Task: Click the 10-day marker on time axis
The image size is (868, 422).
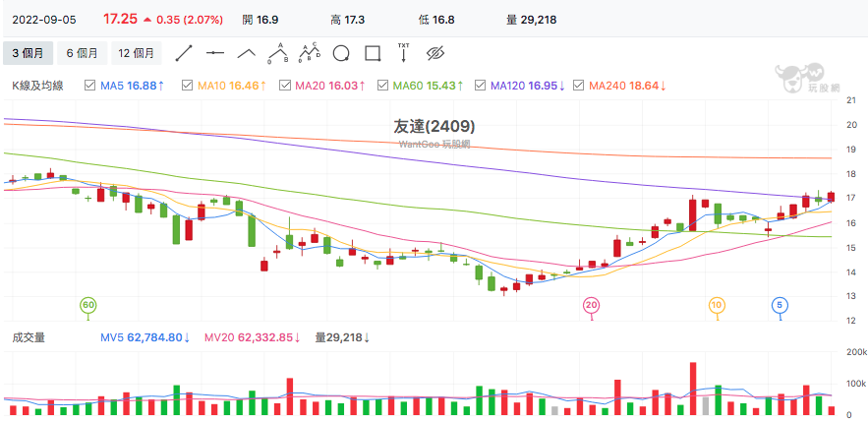Action: tap(717, 305)
